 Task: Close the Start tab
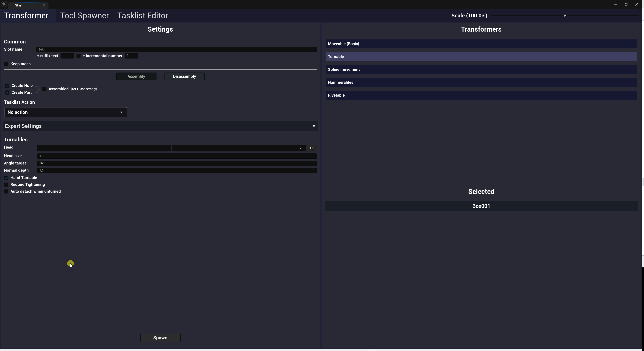44,5
